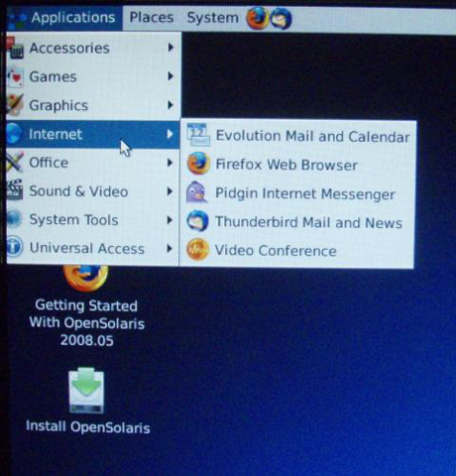This screenshot has width=456, height=476.
Task: Click the Graphics menu label
Action: [x=58, y=106]
